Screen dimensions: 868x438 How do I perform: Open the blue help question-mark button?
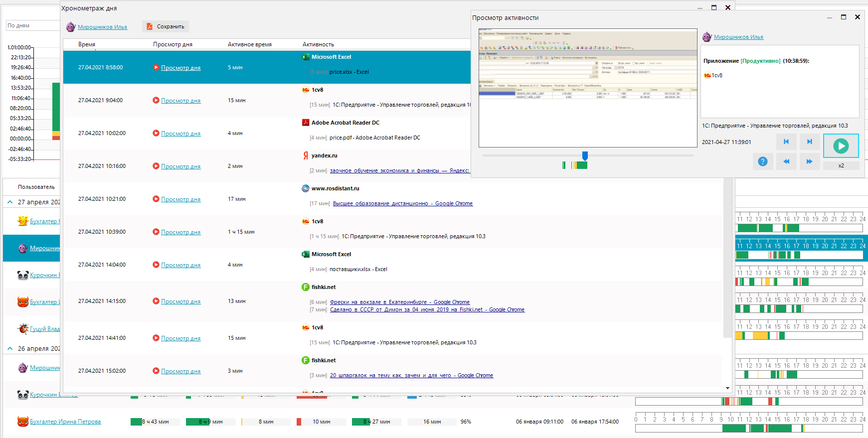(762, 161)
